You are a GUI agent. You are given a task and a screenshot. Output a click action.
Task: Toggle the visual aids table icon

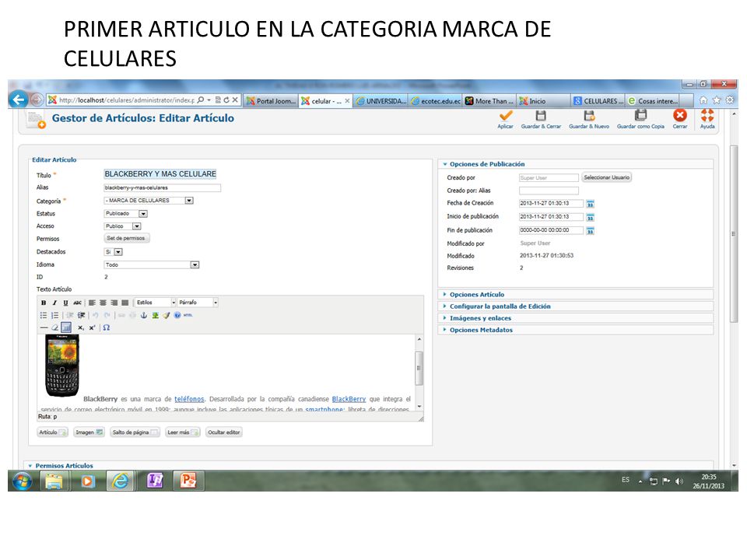coord(66,327)
